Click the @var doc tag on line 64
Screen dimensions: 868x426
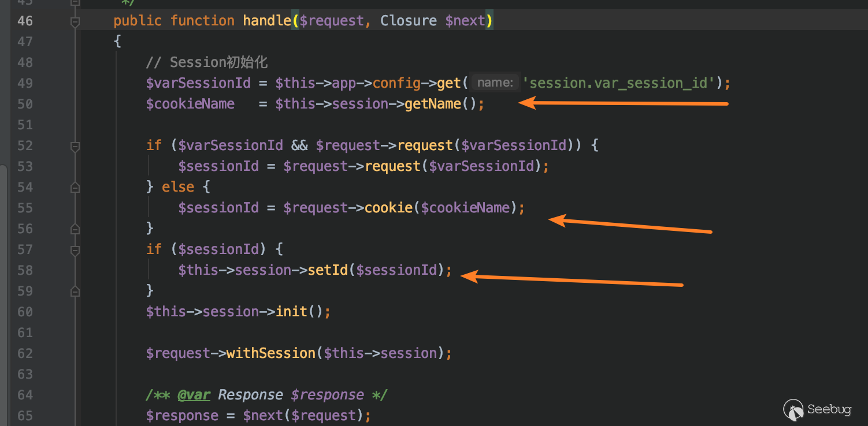pos(194,395)
